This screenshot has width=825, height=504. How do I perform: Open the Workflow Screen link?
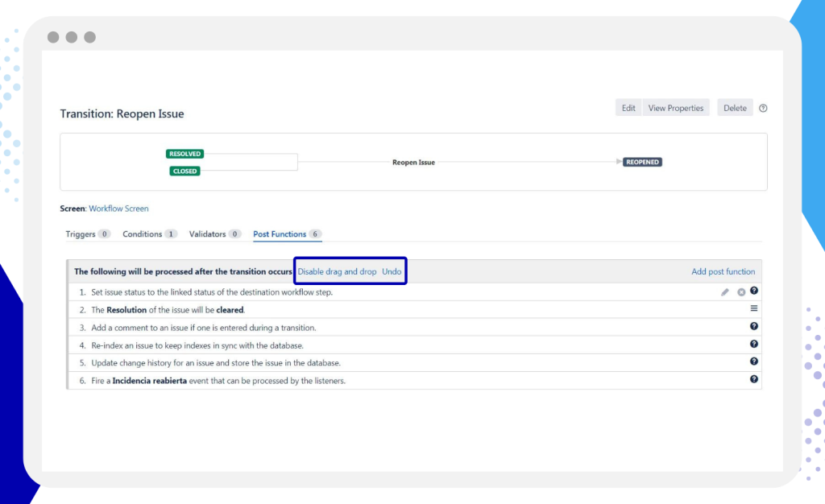click(118, 209)
